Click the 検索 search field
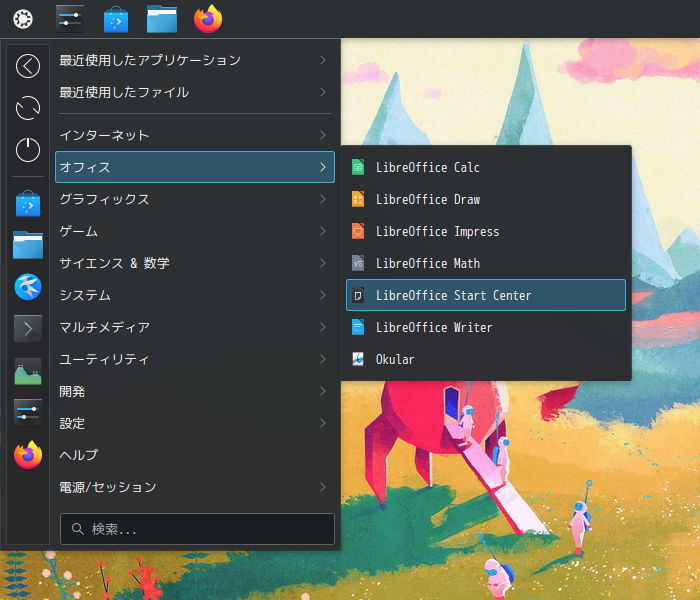 click(197, 529)
